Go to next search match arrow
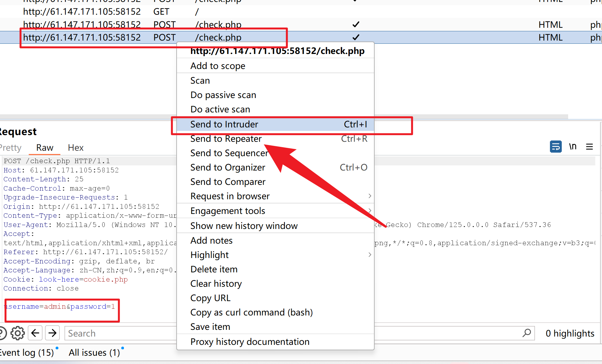The height and width of the screenshot is (364, 602). [x=52, y=333]
